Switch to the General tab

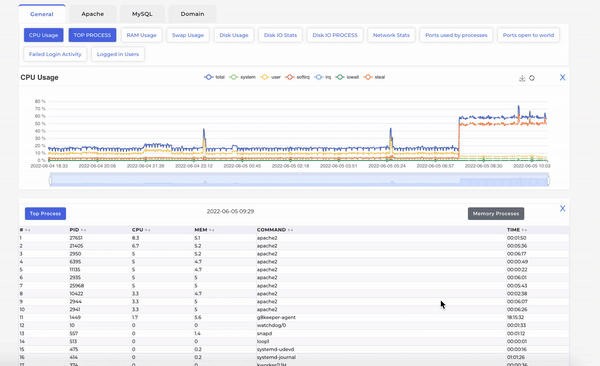(42, 14)
